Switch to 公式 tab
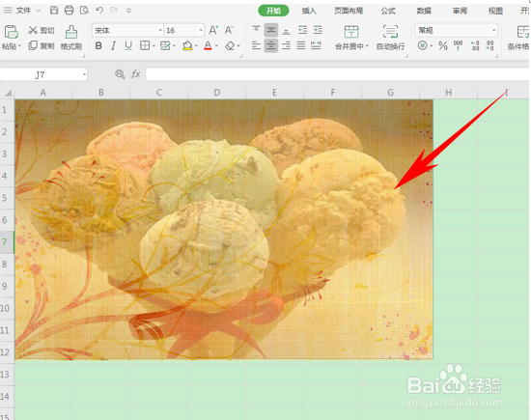Screen dimensions: 531x420 388,11
